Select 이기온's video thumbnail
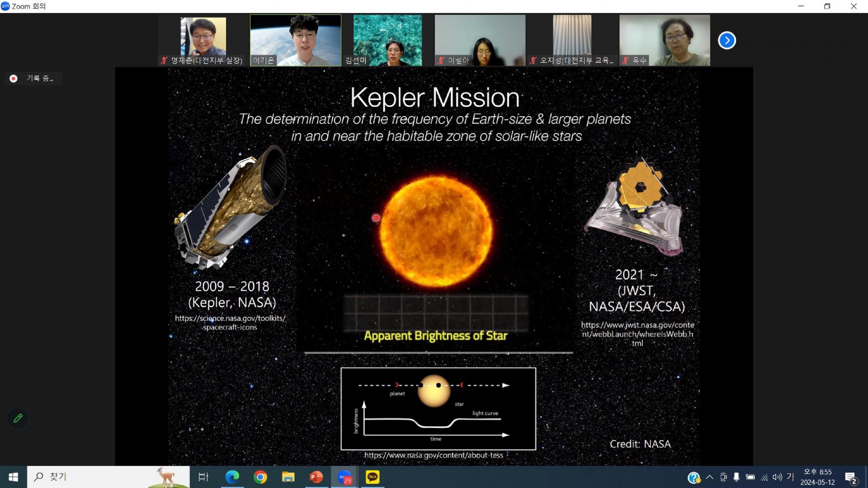 [296, 40]
